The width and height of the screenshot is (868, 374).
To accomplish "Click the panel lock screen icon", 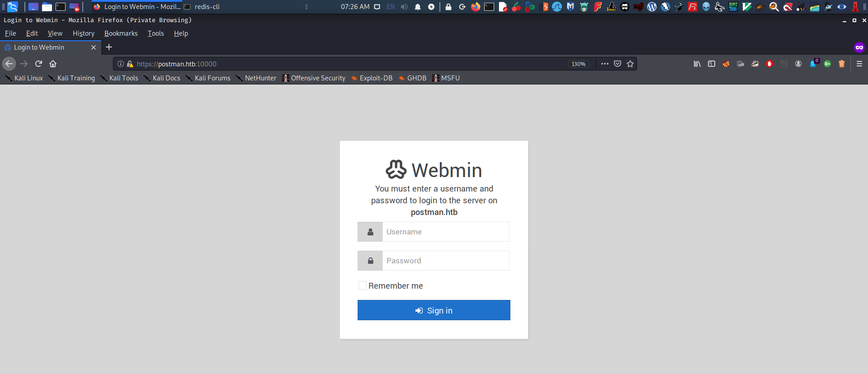I will click(x=448, y=7).
